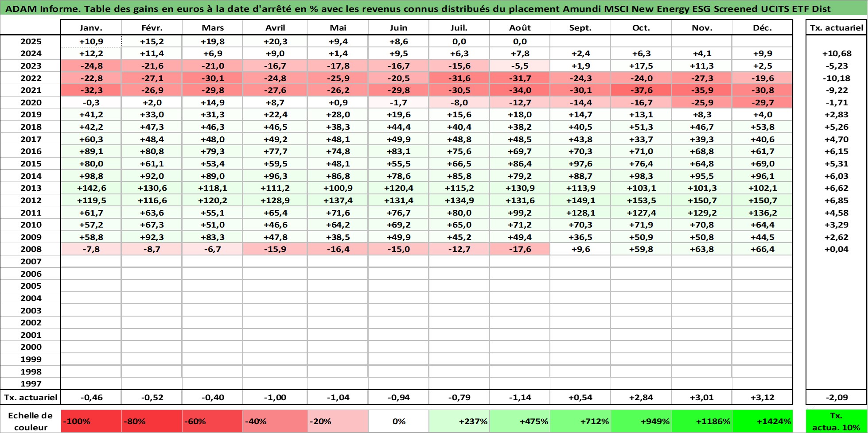Select cell -31,7 for Août 2022

520,78
